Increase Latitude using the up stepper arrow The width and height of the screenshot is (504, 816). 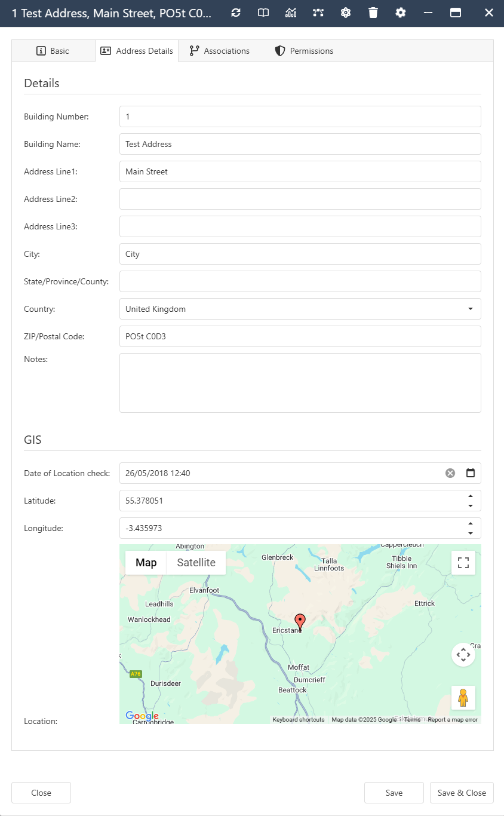pyautogui.click(x=471, y=496)
